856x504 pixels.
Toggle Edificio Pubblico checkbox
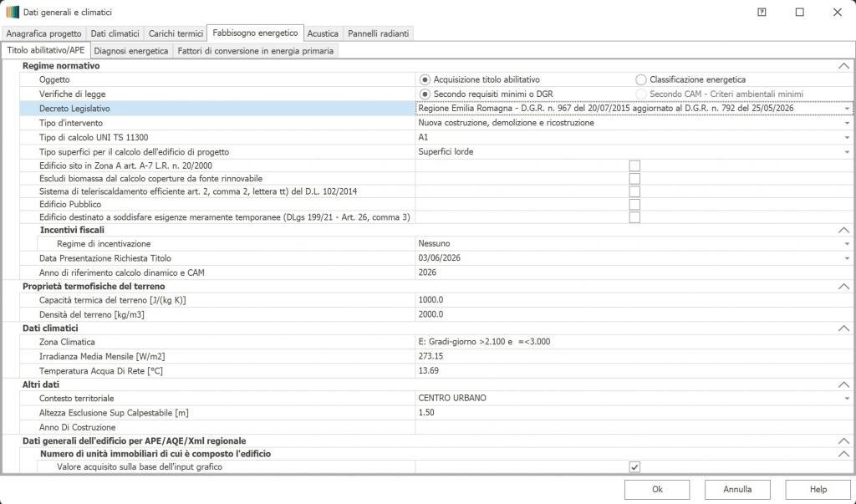click(x=634, y=204)
